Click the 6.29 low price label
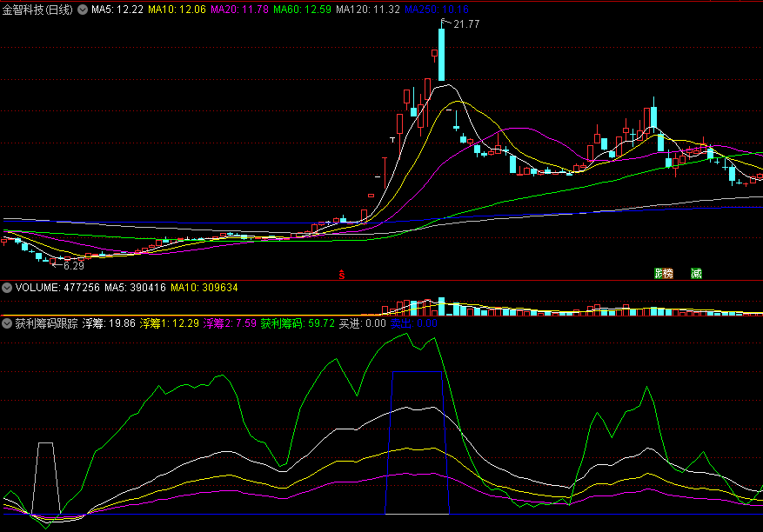The image size is (763, 532). point(74,266)
